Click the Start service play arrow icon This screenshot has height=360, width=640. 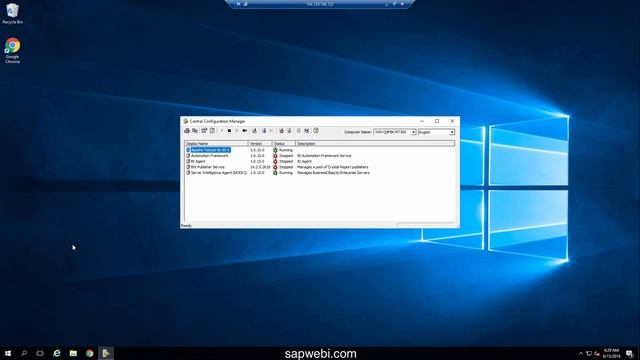coord(222,131)
